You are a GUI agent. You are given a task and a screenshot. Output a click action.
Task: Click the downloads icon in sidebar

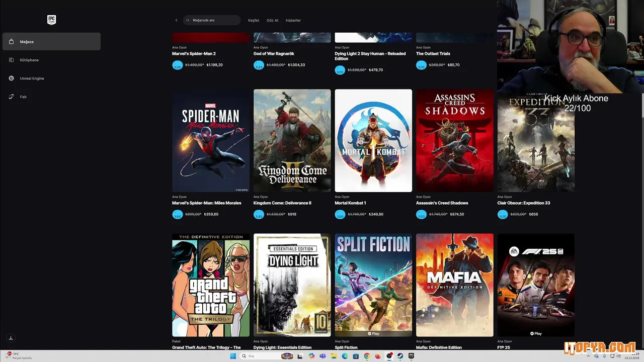[x=11, y=338]
